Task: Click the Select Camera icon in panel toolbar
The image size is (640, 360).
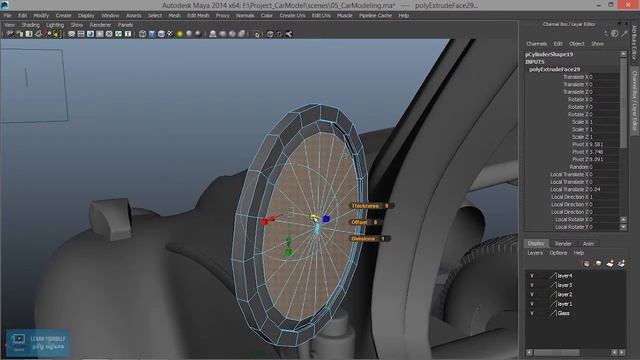Action: 10,34
